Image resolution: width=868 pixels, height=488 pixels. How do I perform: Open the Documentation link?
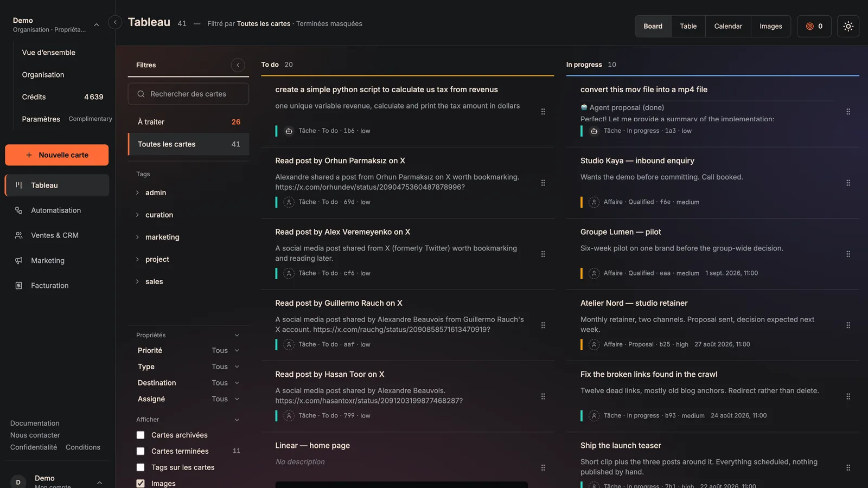tap(35, 423)
